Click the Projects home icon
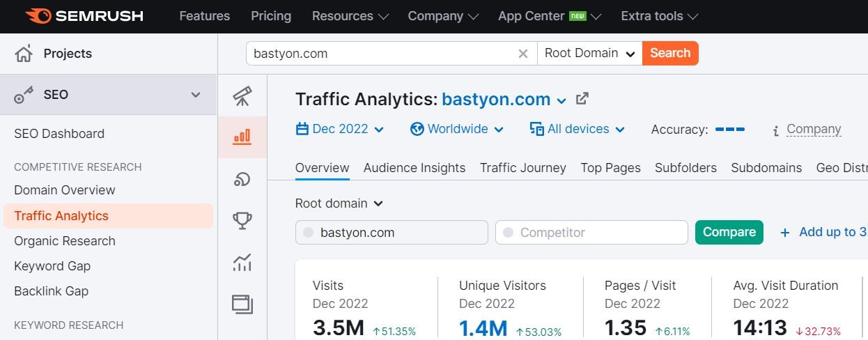The image size is (868, 340). tap(24, 54)
